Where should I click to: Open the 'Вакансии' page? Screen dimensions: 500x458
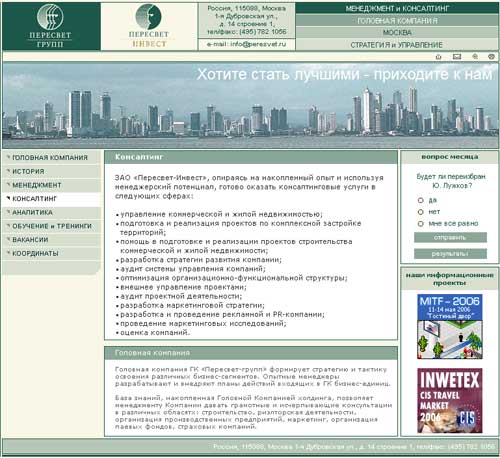tap(51, 240)
